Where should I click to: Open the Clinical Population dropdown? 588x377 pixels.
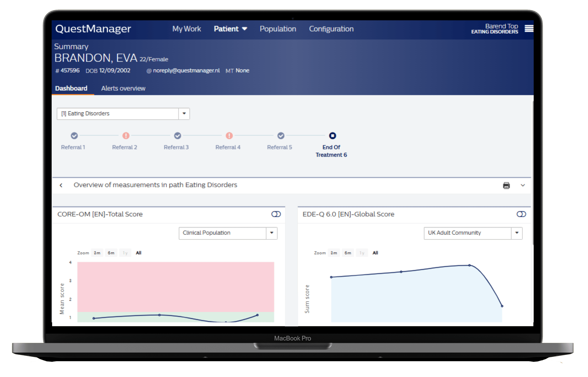[x=272, y=233]
